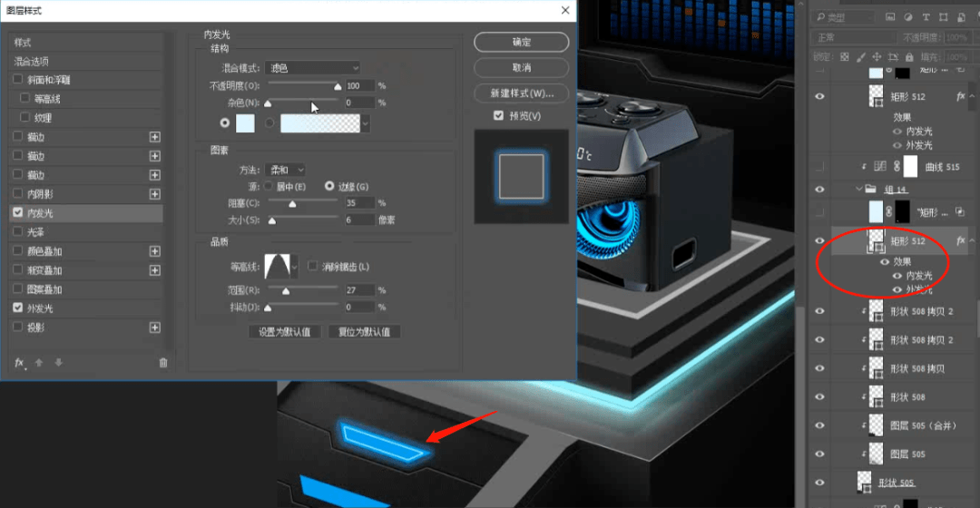Image resolution: width=980 pixels, height=508 pixels.
Task: Select the 形状 505 layer thumbnail
Action: tap(865, 482)
